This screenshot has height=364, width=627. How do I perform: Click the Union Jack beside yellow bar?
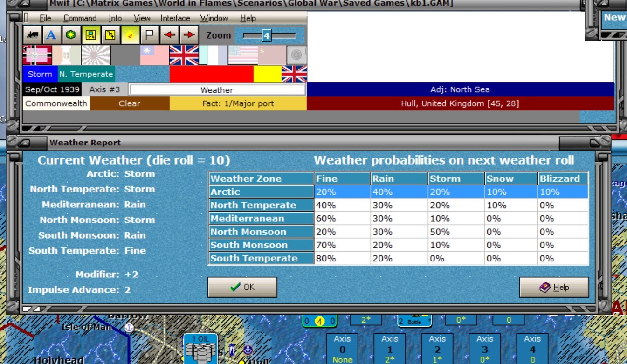pyautogui.click(x=294, y=74)
